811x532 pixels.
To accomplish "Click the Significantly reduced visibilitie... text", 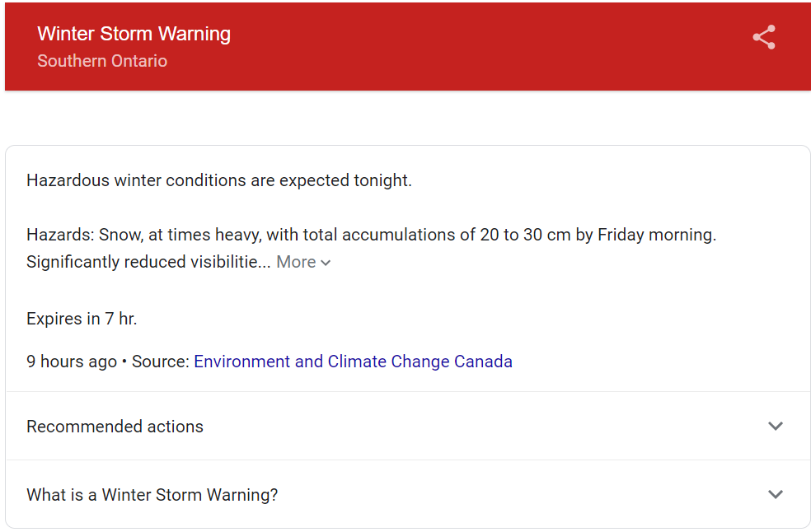I will point(148,262).
